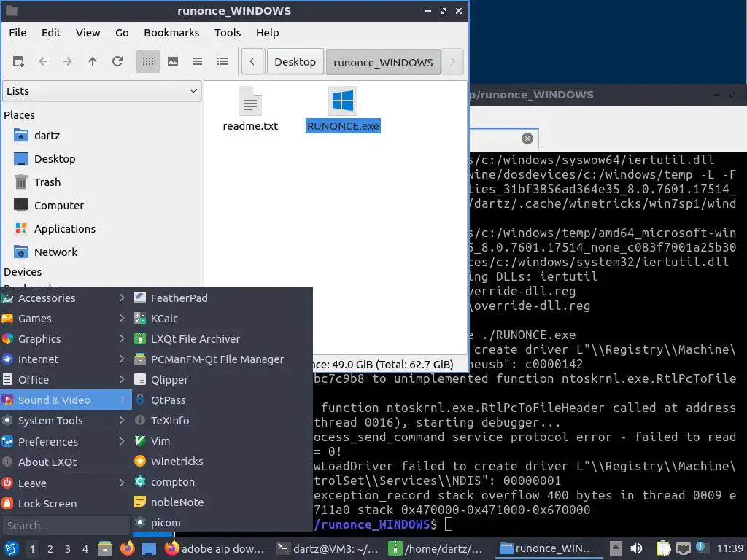
Task: Expand the Accessories menu category
Action: click(x=66, y=298)
